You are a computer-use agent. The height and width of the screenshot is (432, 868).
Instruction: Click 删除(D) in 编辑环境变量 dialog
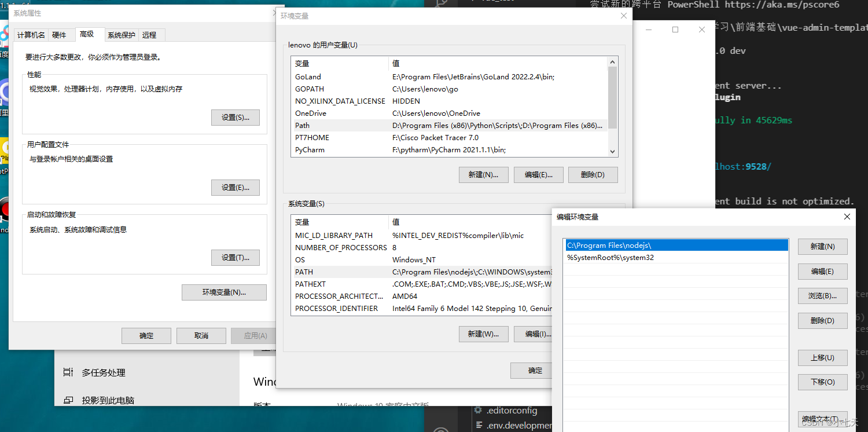click(x=822, y=321)
